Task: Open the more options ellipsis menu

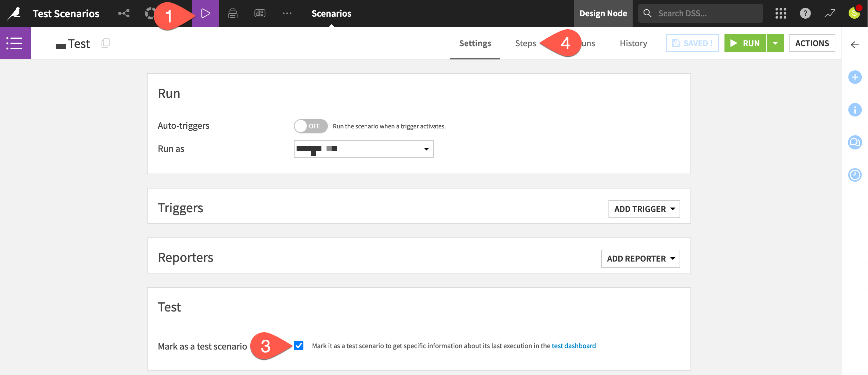Action: coord(287,14)
